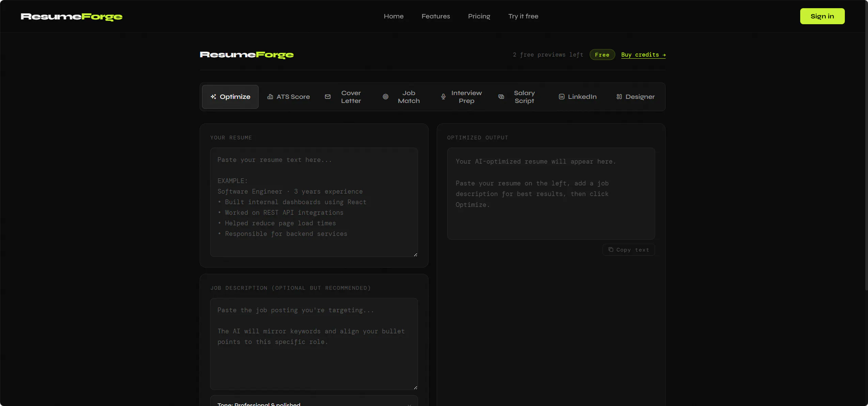
Task: Click the page vertical scrollbar
Action: [866, 145]
